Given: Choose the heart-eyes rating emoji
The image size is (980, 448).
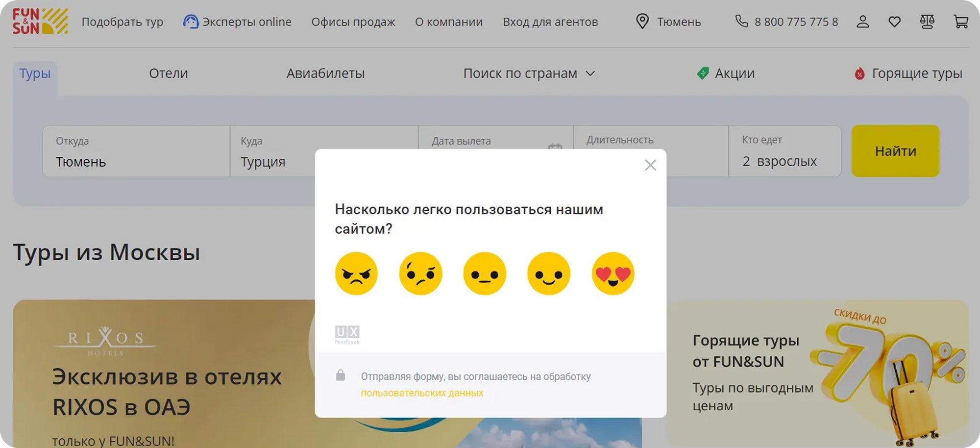Looking at the screenshot, I should (x=613, y=274).
